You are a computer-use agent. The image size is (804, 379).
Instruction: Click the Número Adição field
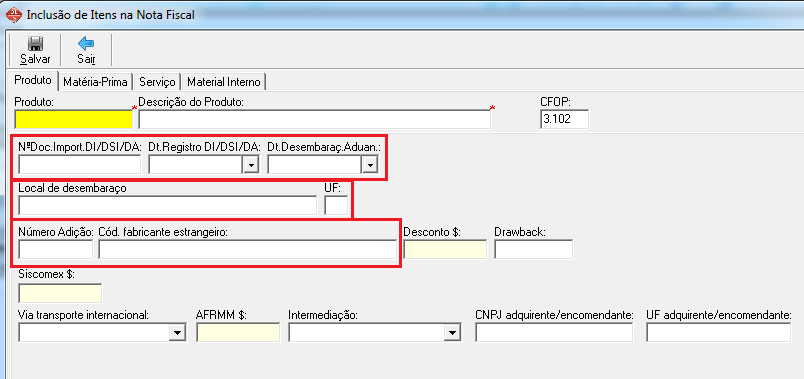pyautogui.click(x=56, y=250)
